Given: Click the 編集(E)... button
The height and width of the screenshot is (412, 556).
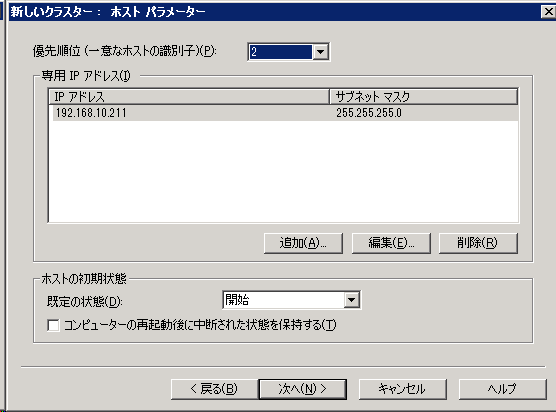Looking at the screenshot, I should (391, 243).
